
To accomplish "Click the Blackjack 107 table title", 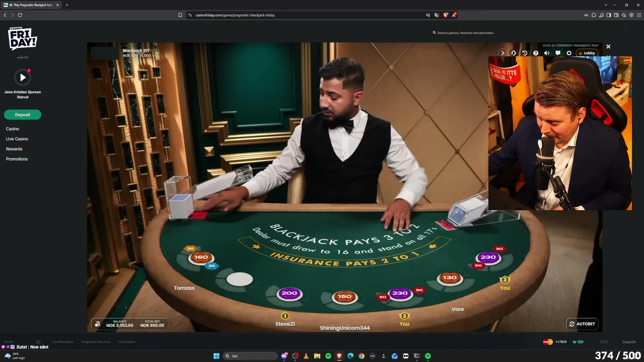I will point(136,51).
